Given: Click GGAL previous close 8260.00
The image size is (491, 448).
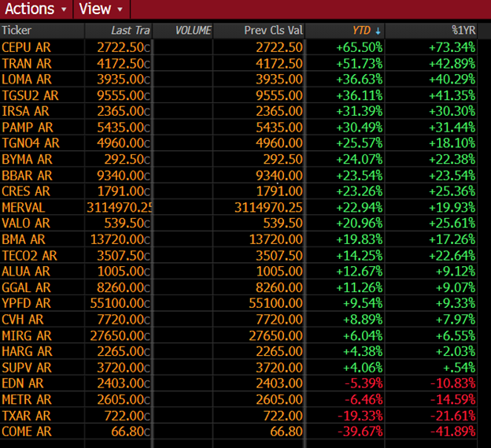Looking at the screenshot, I should [x=279, y=287].
